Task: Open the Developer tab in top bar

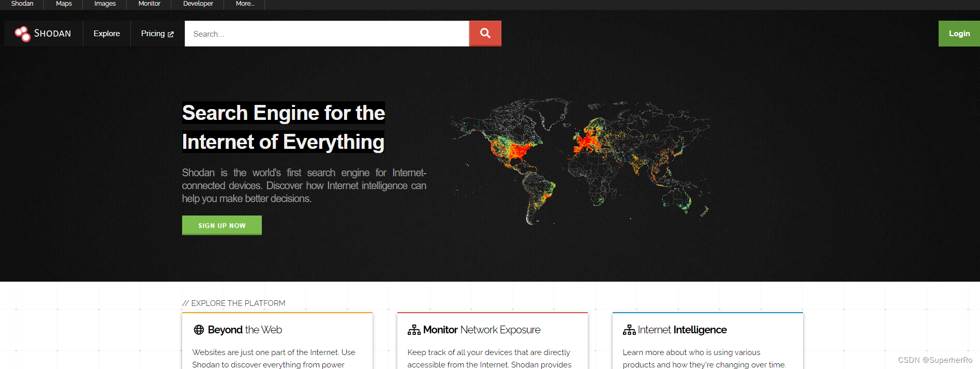Action: pos(198,4)
